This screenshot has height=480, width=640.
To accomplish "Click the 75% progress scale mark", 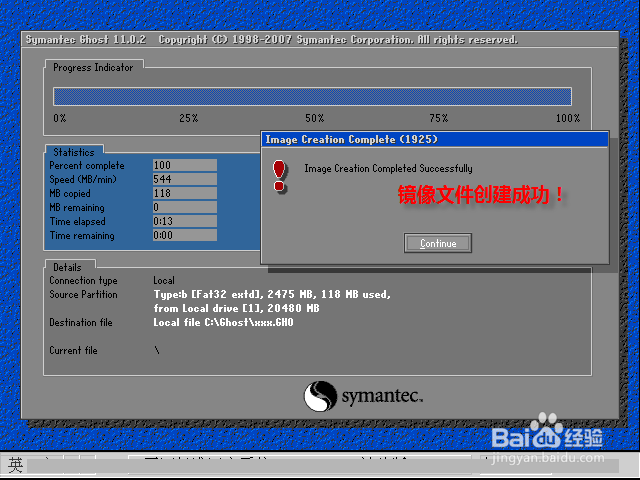I will (x=439, y=118).
